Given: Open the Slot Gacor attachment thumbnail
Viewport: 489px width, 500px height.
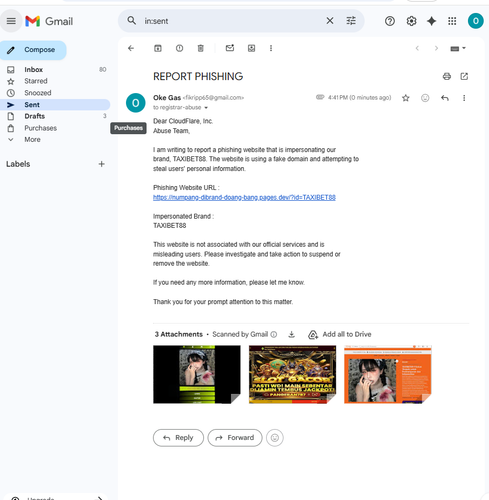Looking at the screenshot, I should [292, 374].
